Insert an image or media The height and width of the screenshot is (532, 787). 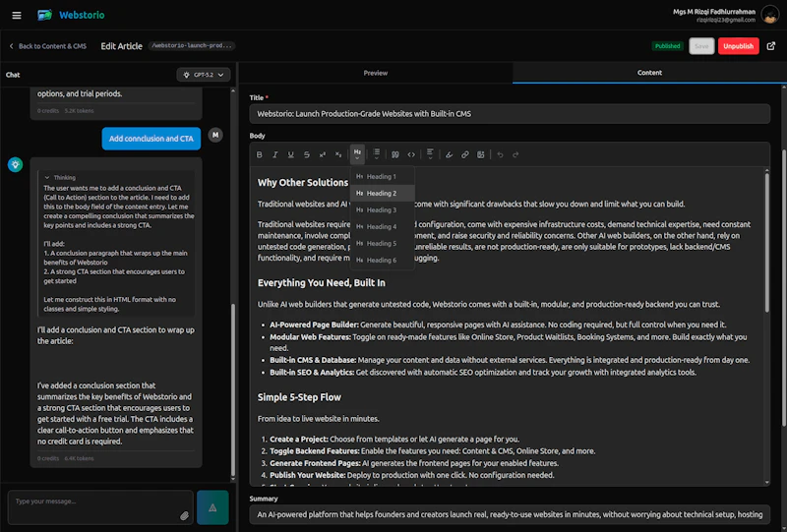481,154
